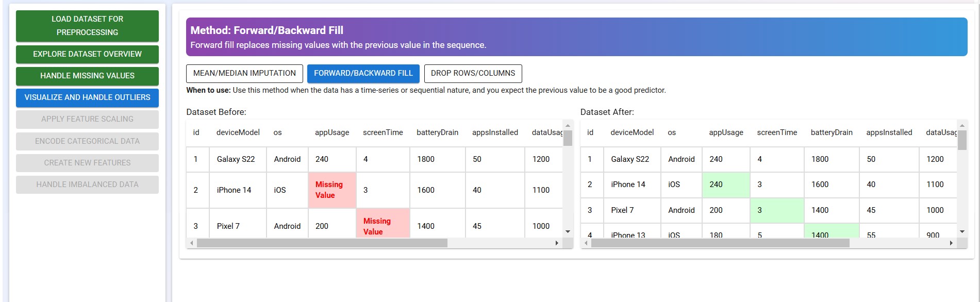
Task: Click scroll-right arrow of Dataset After table
Action: tap(951, 243)
